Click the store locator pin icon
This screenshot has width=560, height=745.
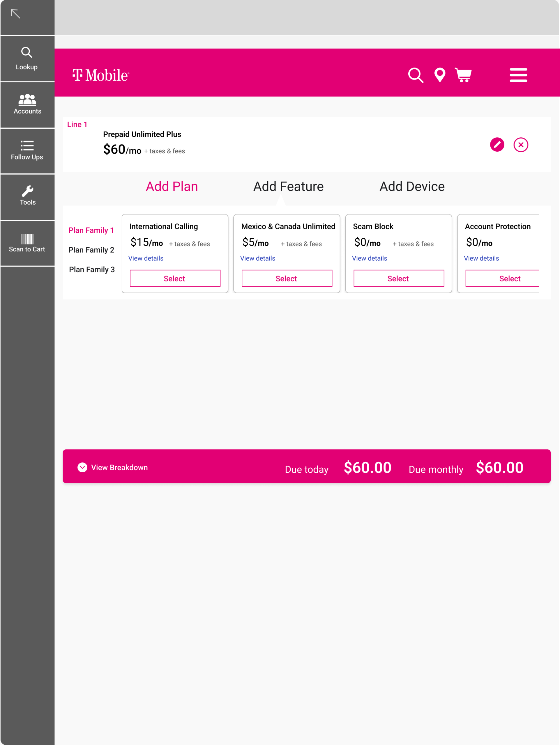pyautogui.click(x=440, y=75)
